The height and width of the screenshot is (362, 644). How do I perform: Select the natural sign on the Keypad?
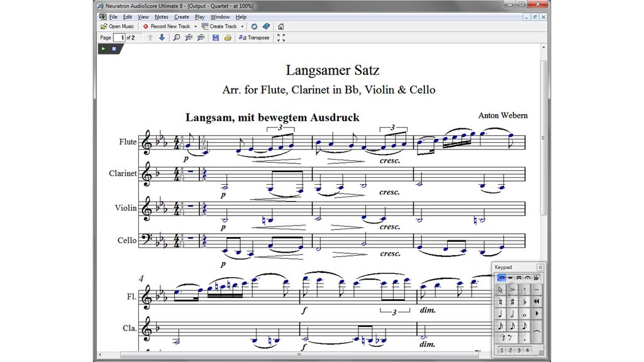pos(501,302)
